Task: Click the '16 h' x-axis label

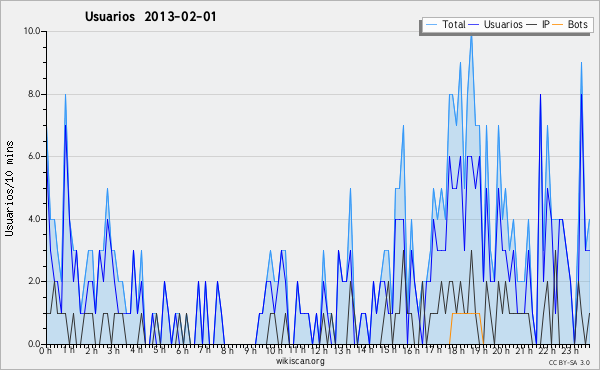Action: tap(411, 350)
